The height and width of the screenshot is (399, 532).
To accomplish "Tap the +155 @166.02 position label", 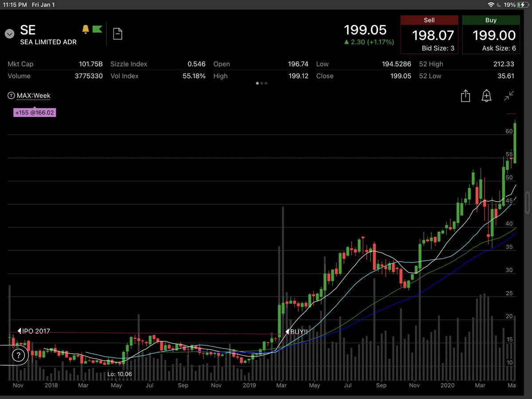I will (x=35, y=113).
